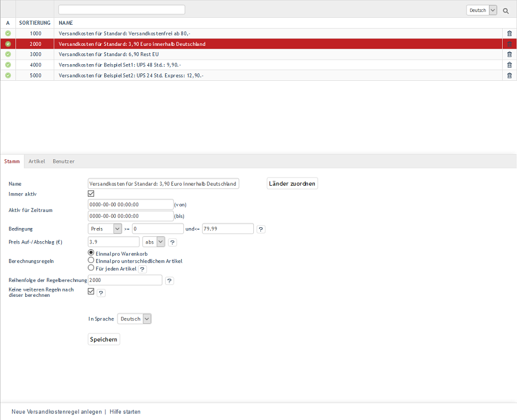Switch to the Artikel tab
517x420 pixels.
click(37, 162)
